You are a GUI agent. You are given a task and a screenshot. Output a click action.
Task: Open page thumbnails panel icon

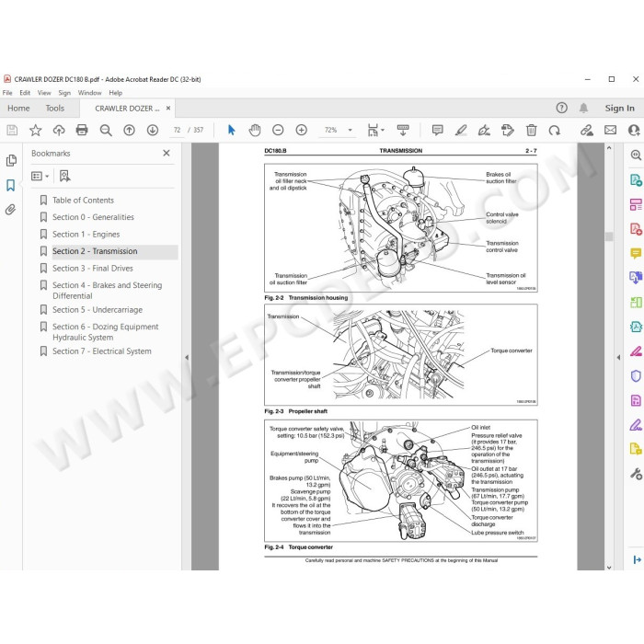click(11, 160)
